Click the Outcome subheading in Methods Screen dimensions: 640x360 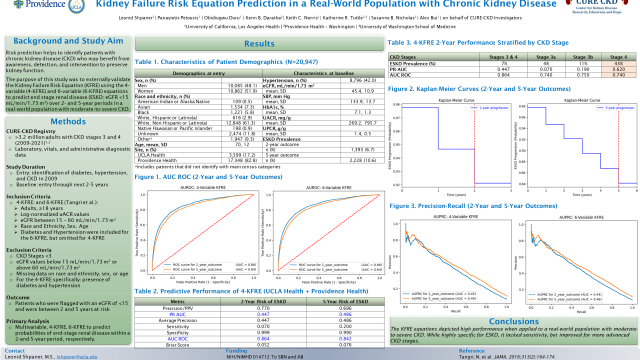click(x=18, y=298)
